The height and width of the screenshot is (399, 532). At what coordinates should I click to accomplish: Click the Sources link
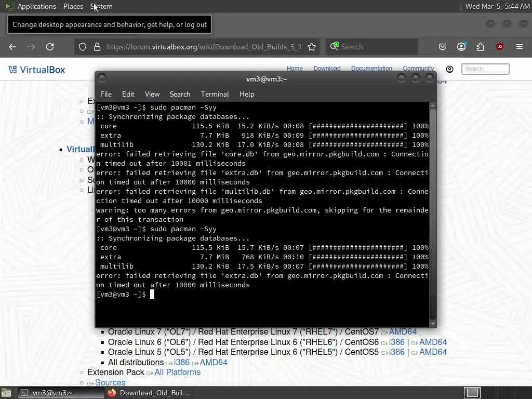[x=110, y=382]
